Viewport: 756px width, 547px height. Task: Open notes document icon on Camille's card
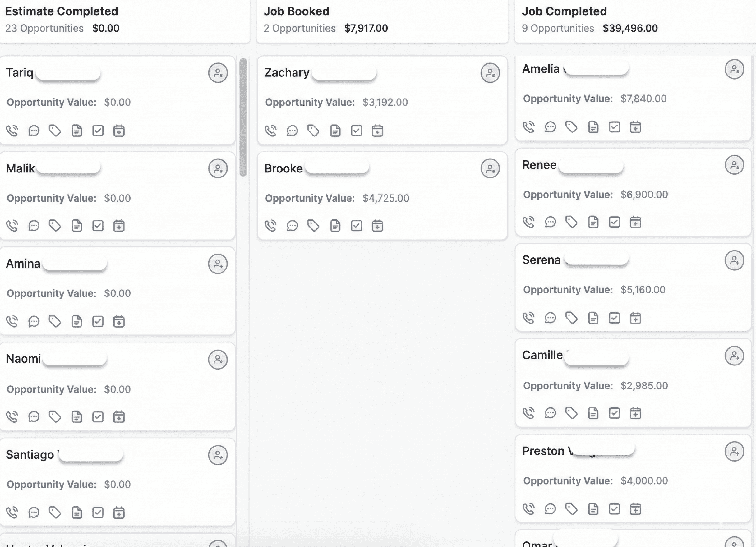click(x=593, y=413)
